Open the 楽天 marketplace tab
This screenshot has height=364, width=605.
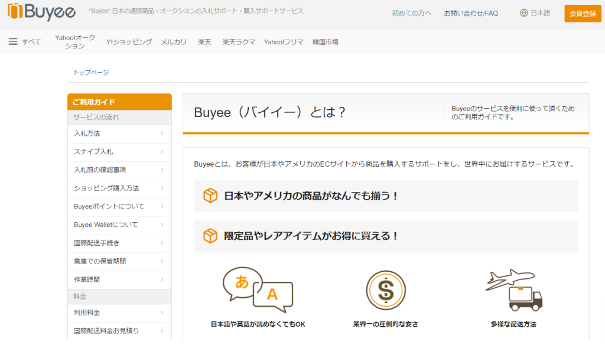204,42
